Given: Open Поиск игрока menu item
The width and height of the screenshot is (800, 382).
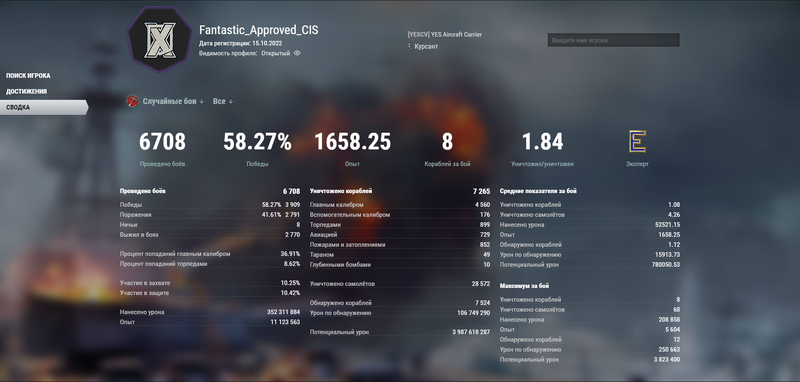Looking at the screenshot, I should [x=28, y=75].
